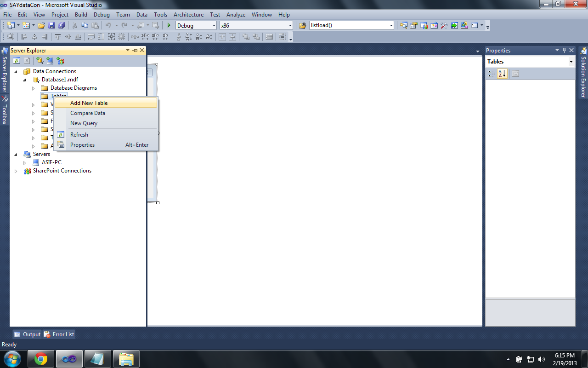The image size is (588, 368).
Task: Choose New Query from context menu
Action: [x=106, y=123]
